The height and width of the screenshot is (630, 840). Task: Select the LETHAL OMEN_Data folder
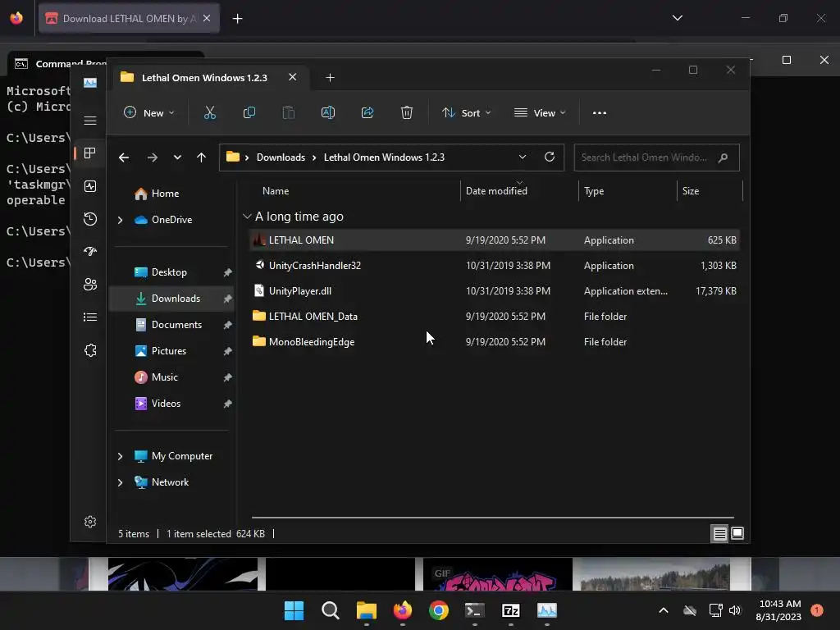495,317
